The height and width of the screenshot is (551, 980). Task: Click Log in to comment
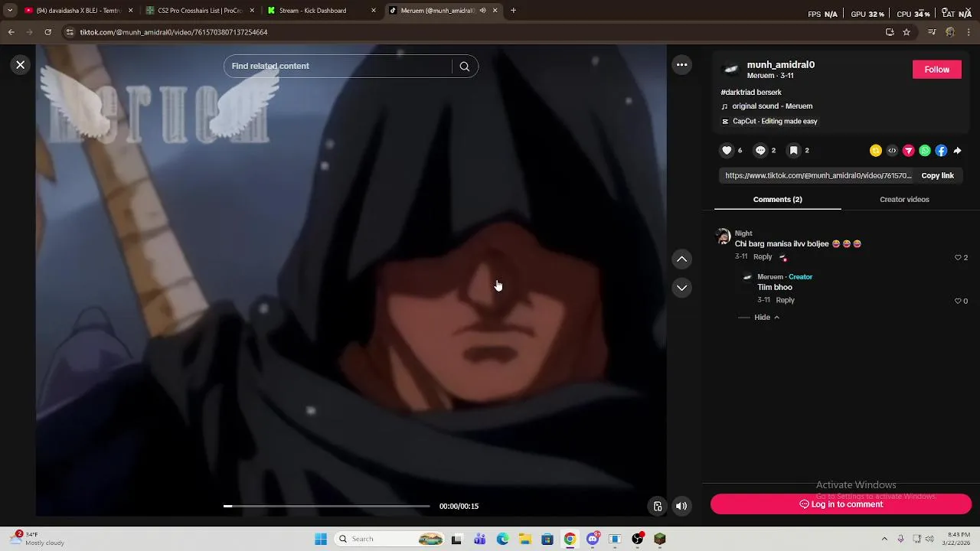[x=841, y=504]
